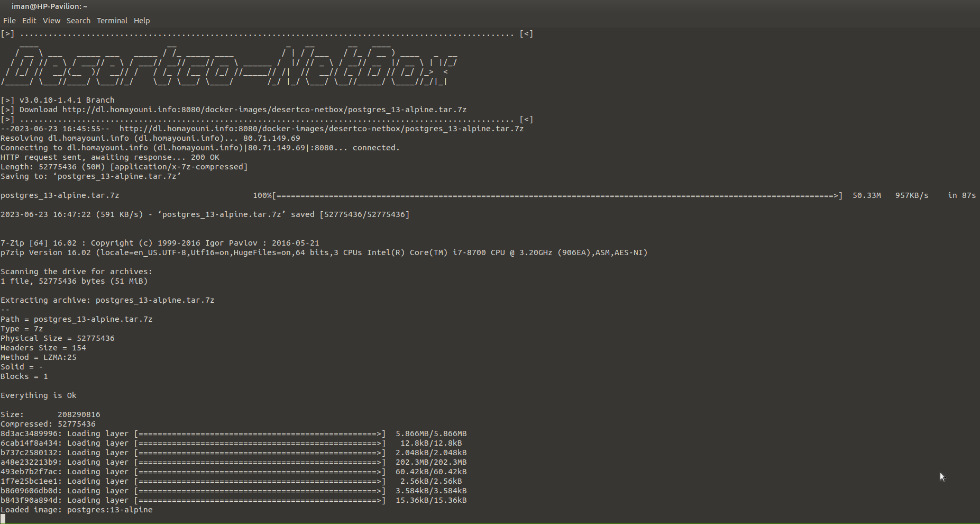The height and width of the screenshot is (524, 980).
Task: Click layer ID b843f90a894d
Action: click(x=29, y=500)
